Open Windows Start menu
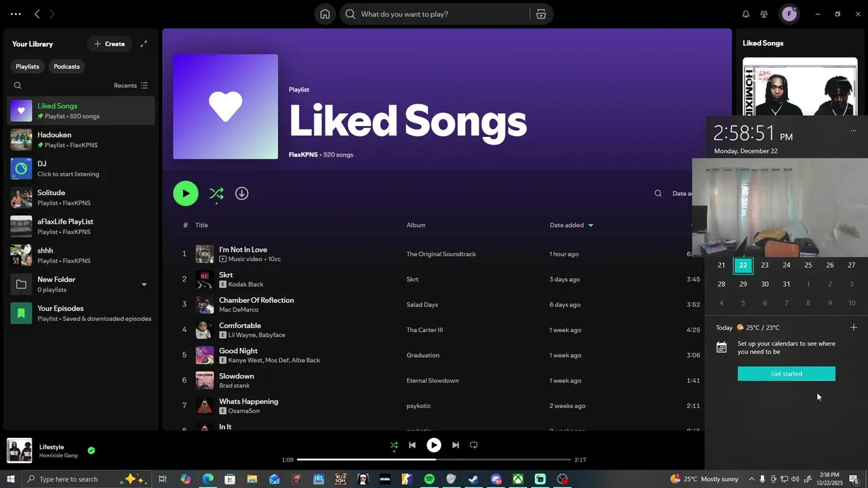 (x=11, y=479)
